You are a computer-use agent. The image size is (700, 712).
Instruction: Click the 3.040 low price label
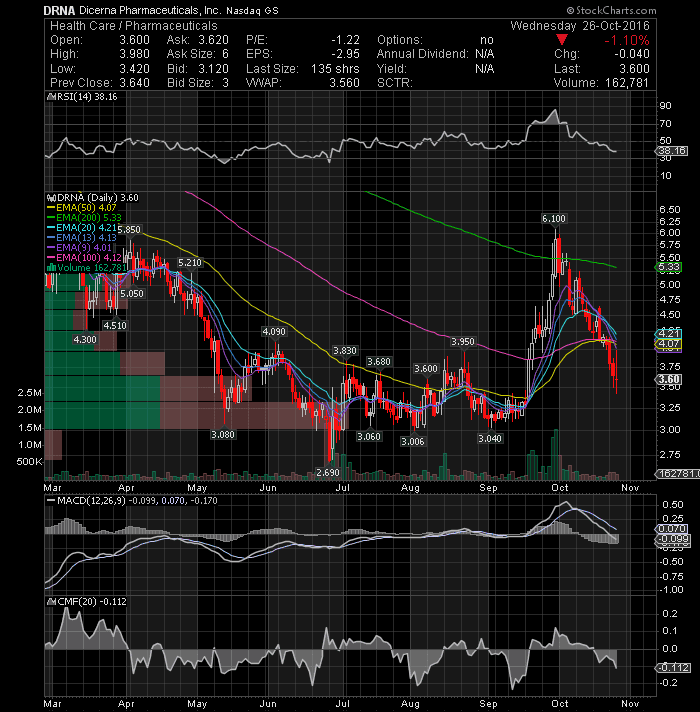click(490, 439)
